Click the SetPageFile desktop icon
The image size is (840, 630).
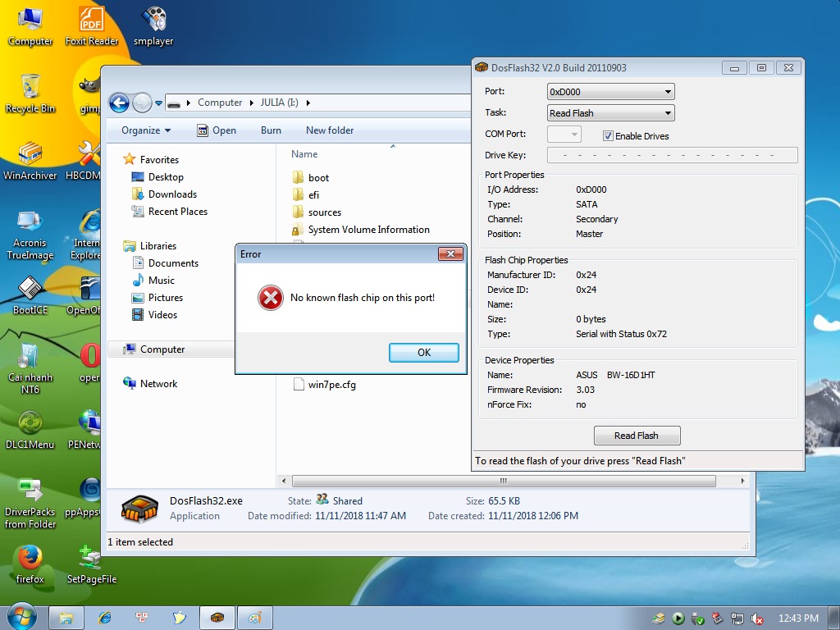click(92, 564)
